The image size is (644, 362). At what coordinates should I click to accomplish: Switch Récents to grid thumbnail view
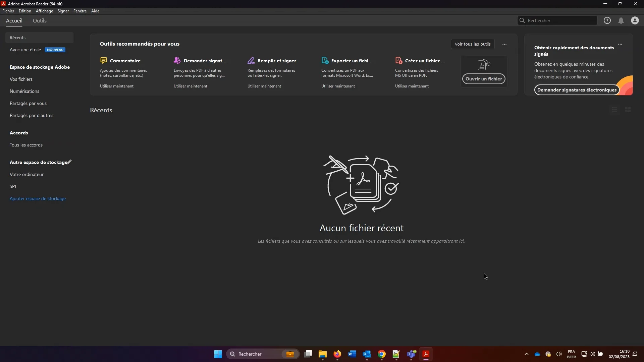click(628, 110)
